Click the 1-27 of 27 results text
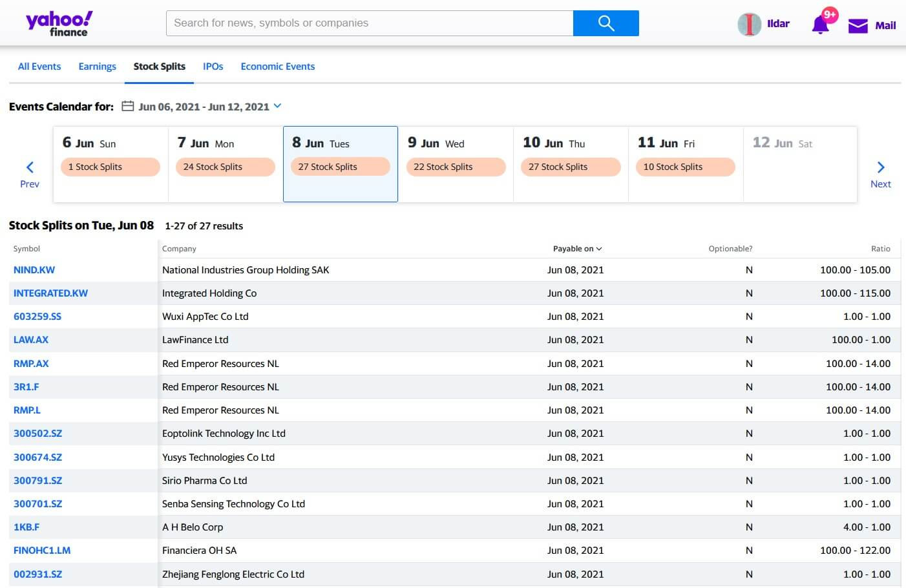Viewport: 906px width, 588px height. coord(204,226)
